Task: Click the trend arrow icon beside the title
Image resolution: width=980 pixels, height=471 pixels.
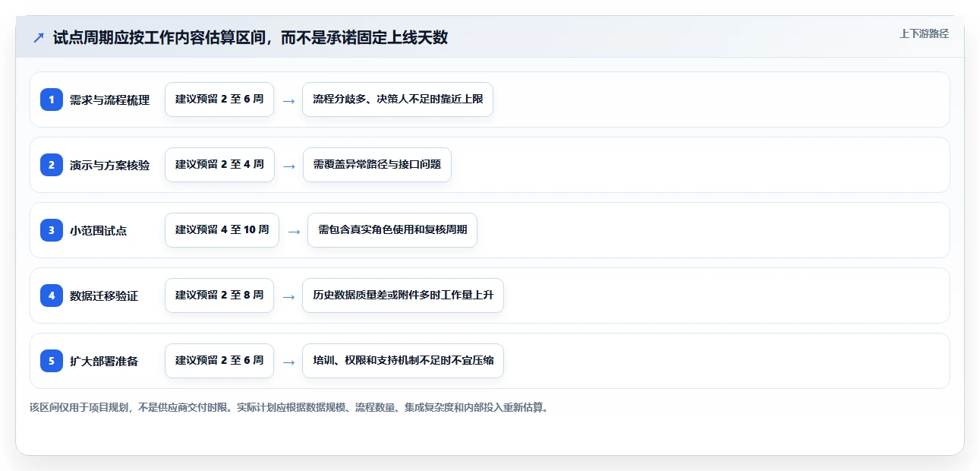Action: click(39, 38)
